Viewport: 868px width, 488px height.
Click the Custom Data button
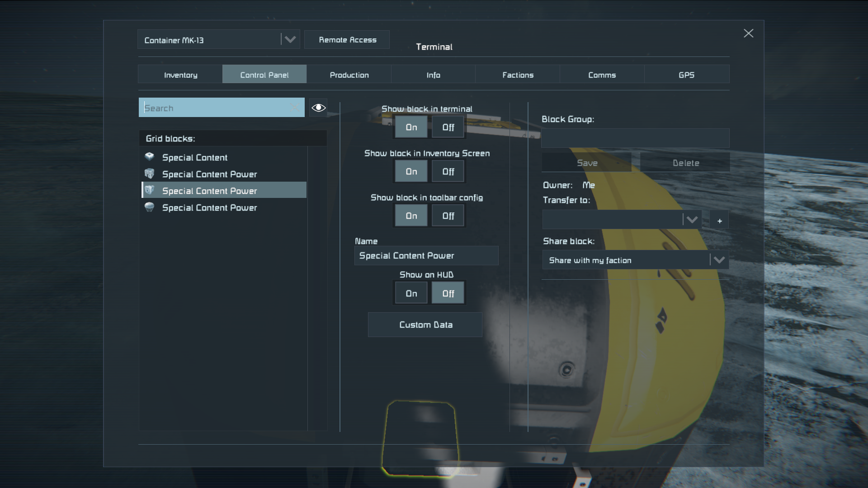[425, 324]
